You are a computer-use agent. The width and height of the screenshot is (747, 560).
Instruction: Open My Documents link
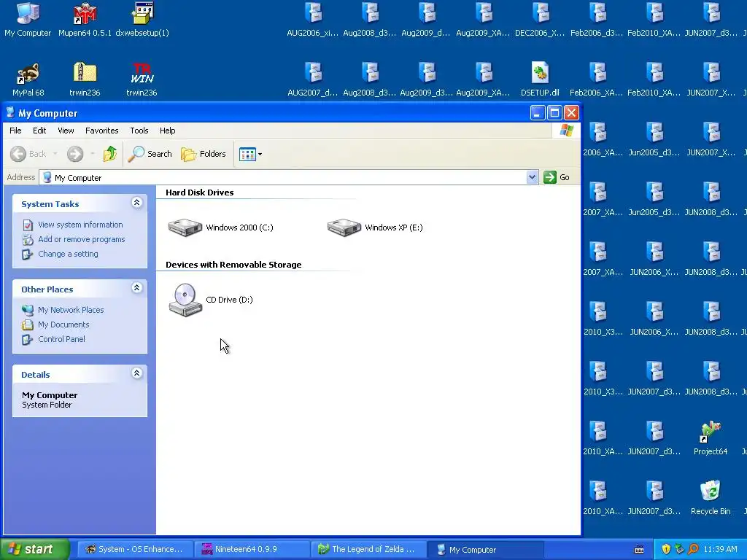tap(63, 324)
